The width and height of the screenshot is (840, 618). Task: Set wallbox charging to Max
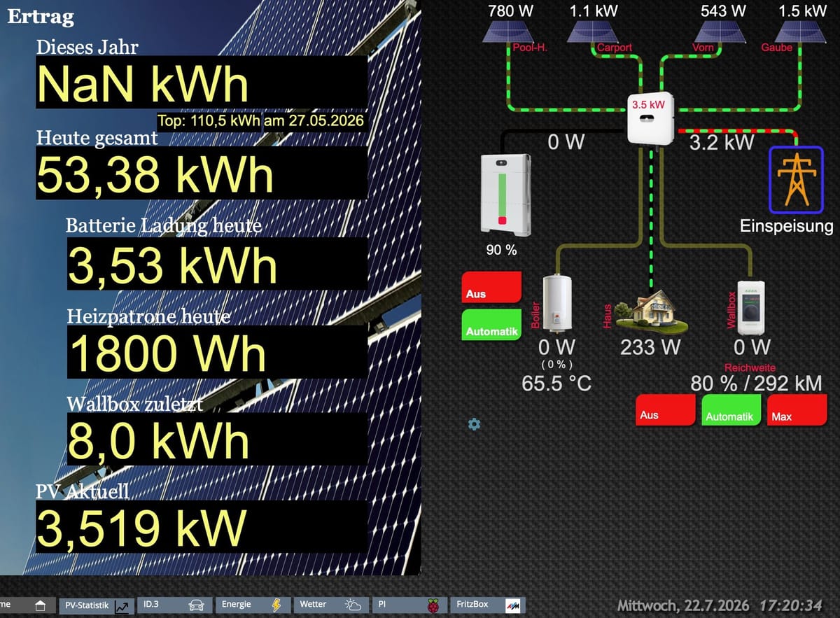click(x=797, y=410)
